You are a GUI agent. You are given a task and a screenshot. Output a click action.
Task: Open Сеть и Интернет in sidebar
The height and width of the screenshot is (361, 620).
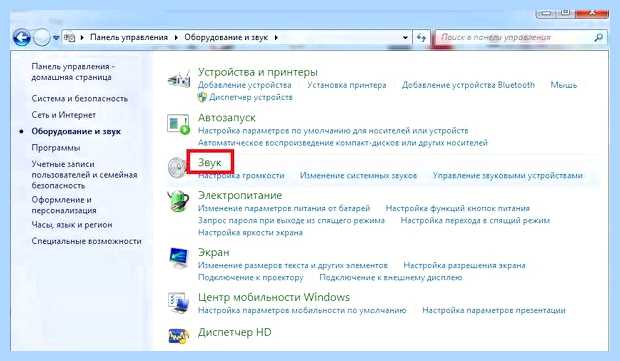coord(64,115)
